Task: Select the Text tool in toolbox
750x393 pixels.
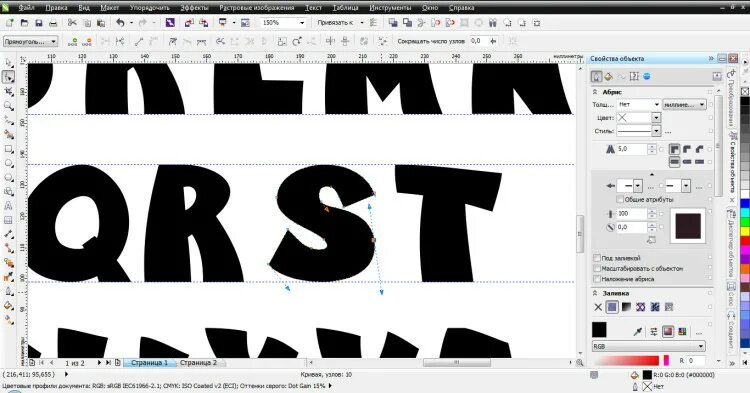Action: point(9,206)
